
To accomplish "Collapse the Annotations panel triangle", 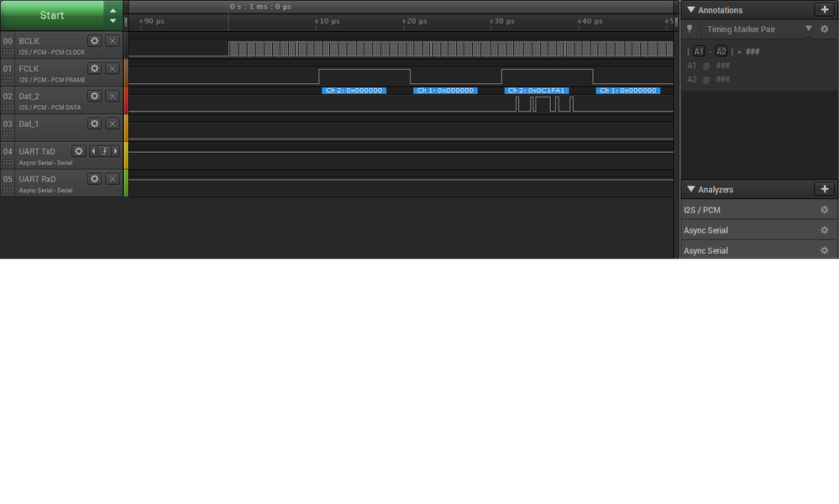I will (x=691, y=9).
